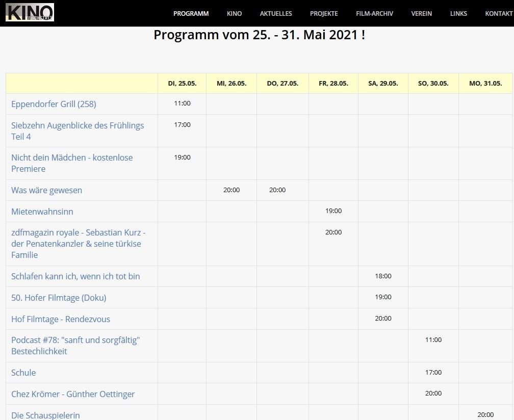
Task: Open the Was wäre gewesen film link
Action: tap(46, 190)
